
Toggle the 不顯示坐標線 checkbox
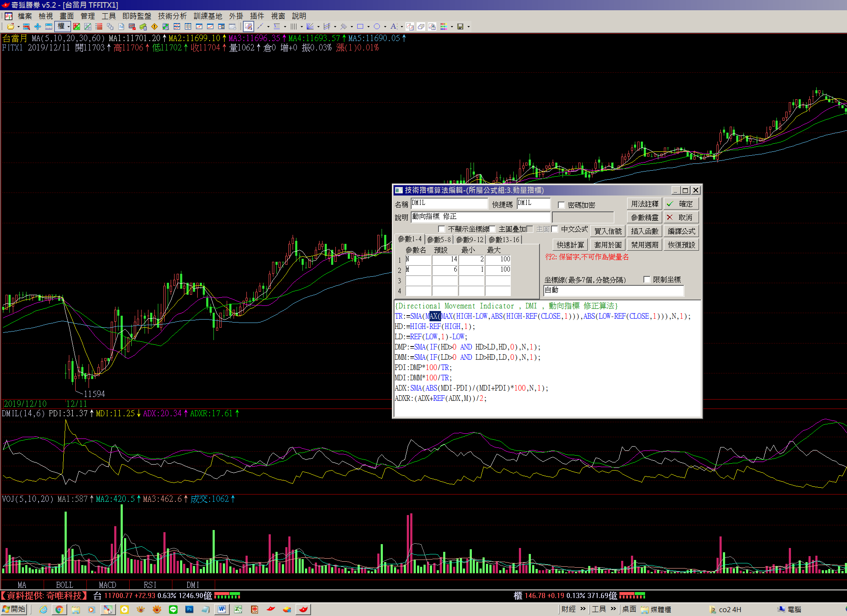tap(442, 229)
